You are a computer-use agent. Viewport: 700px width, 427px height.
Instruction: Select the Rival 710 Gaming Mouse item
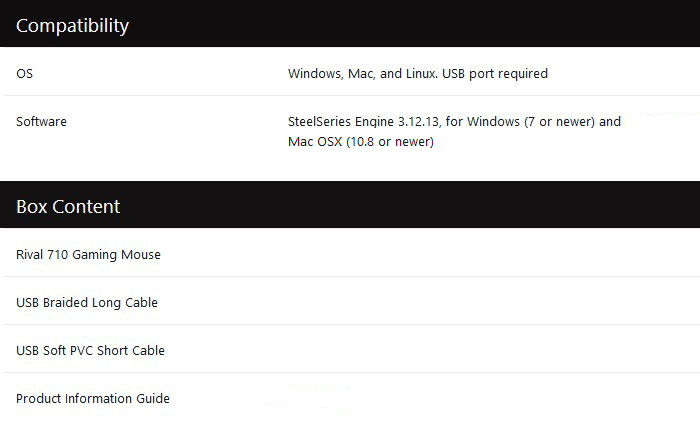[x=88, y=255]
